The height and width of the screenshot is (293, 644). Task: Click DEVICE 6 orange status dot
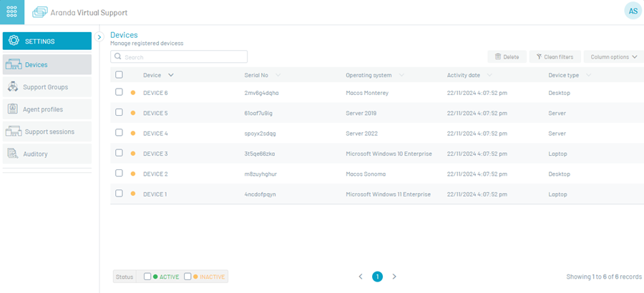[132, 93]
